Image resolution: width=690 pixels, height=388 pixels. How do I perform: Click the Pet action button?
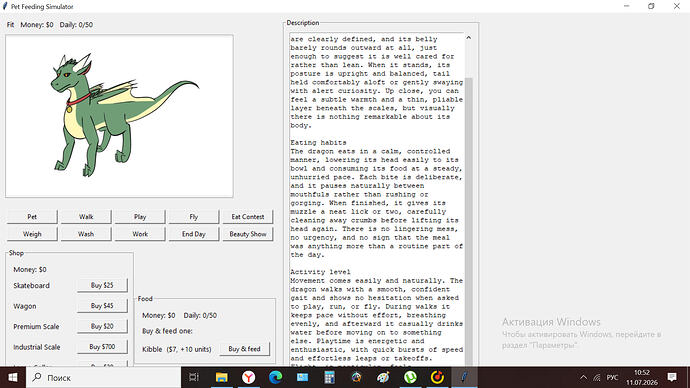pyautogui.click(x=32, y=217)
